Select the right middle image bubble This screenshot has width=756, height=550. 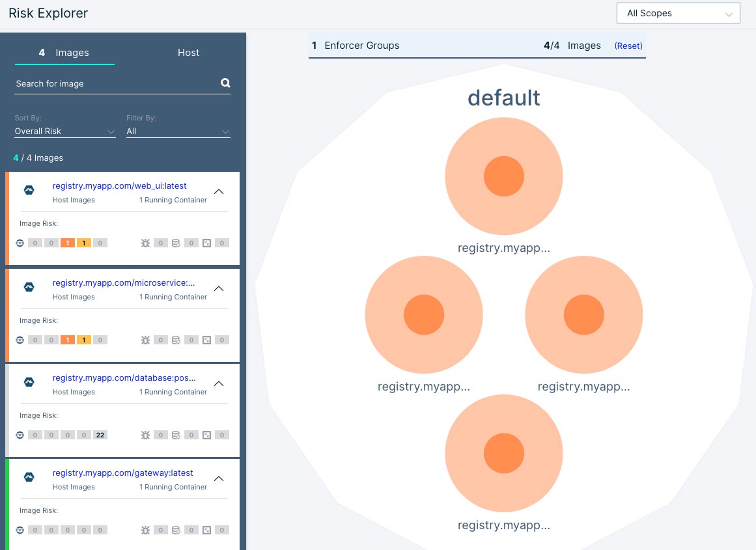pyautogui.click(x=584, y=314)
